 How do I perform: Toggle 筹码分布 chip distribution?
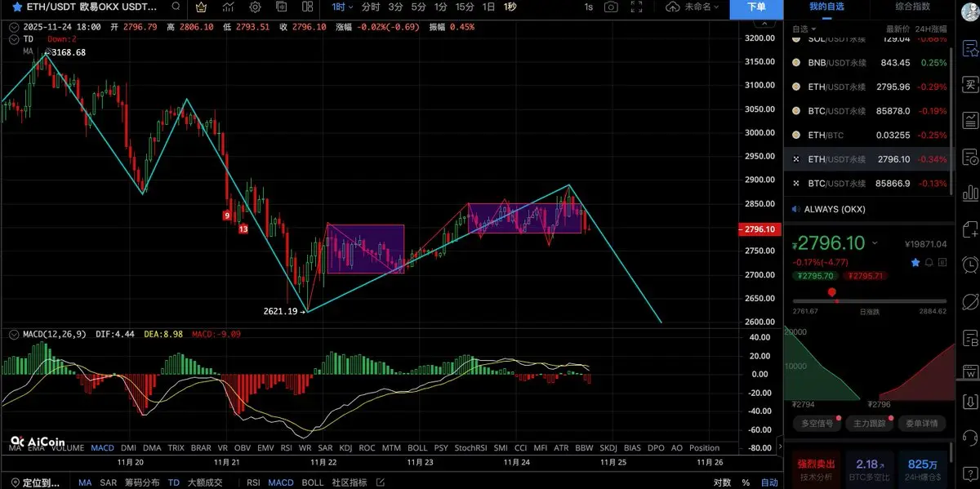[x=142, y=482]
